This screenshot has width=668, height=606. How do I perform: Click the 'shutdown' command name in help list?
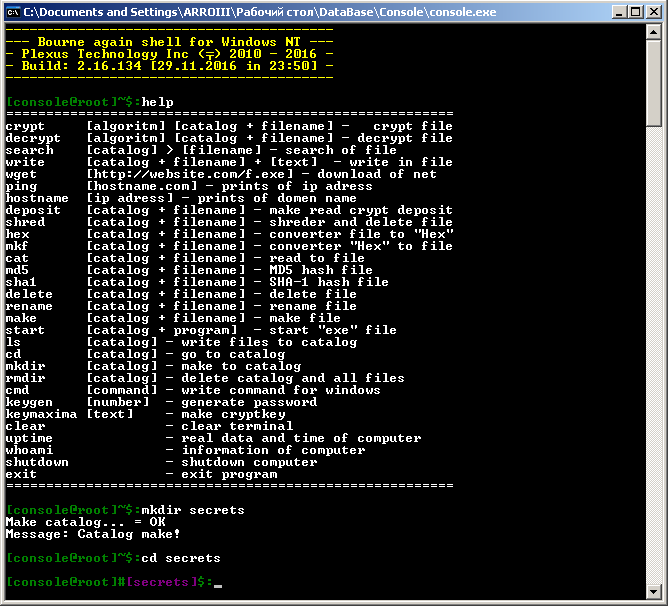click(x=37, y=462)
